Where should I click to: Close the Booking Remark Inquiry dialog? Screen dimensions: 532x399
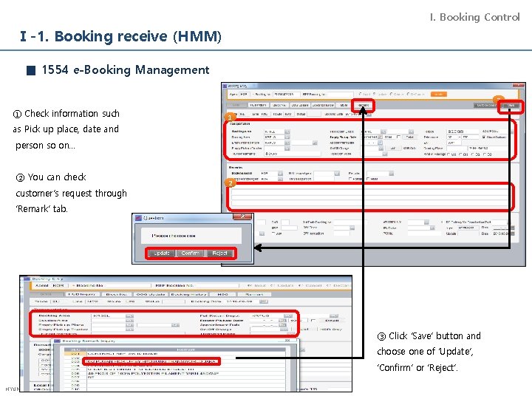coord(287,341)
